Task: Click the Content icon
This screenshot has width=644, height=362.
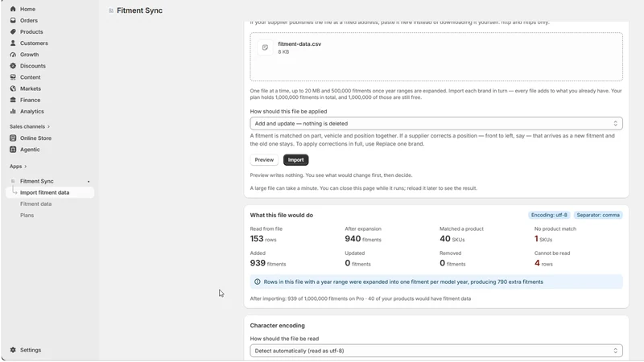Action: click(13, 77)
